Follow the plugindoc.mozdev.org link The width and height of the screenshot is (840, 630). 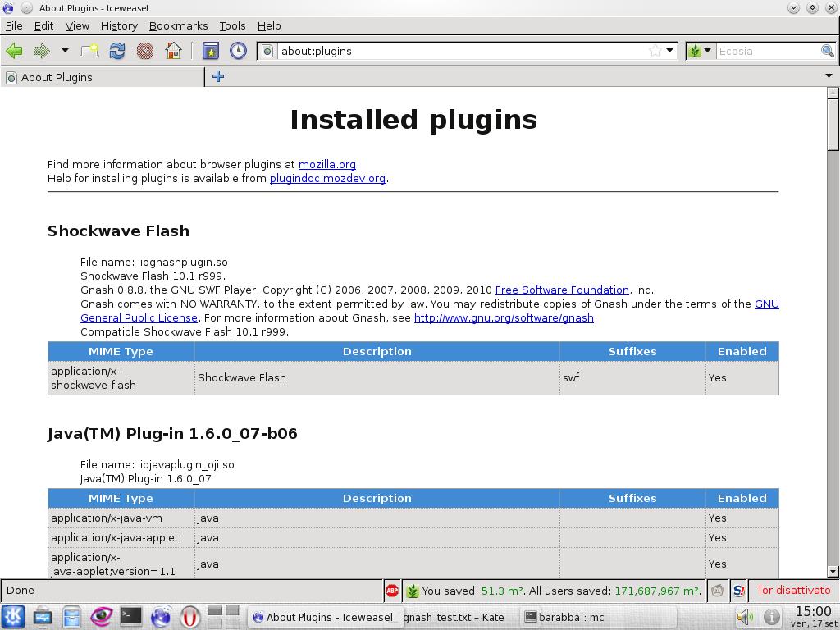point(327,178)
